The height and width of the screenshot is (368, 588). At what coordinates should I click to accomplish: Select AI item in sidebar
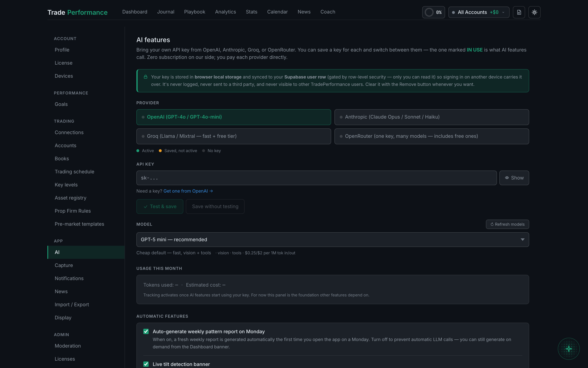86,252
